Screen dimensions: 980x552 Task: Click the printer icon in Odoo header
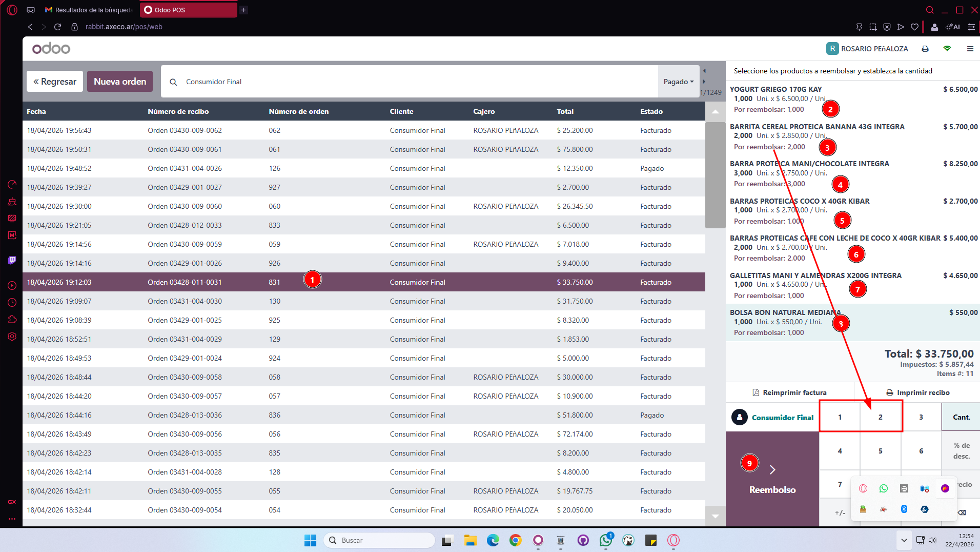pos(925,49)
